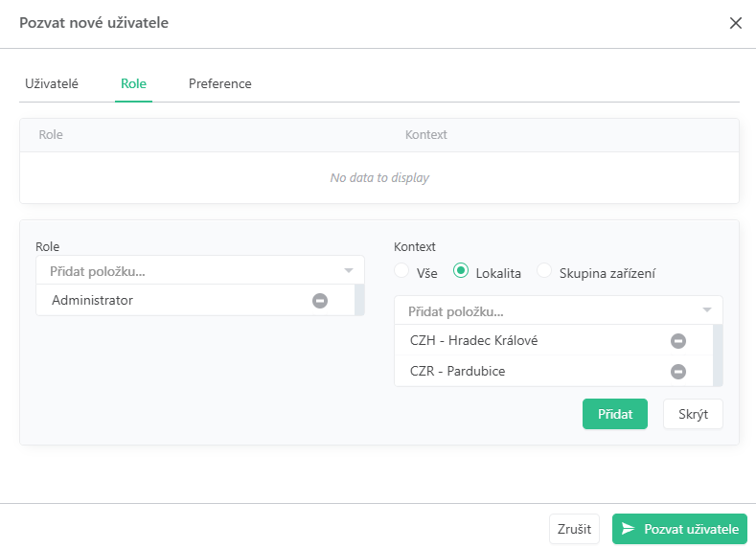
Task: Remove the Administrator role item
Action: point(320,301)
